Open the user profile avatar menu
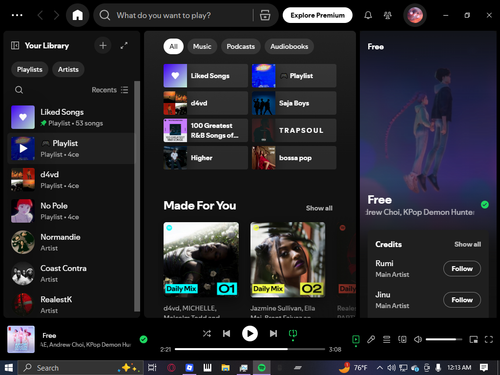This screenshot has height=375, width=500. [415, 15]
